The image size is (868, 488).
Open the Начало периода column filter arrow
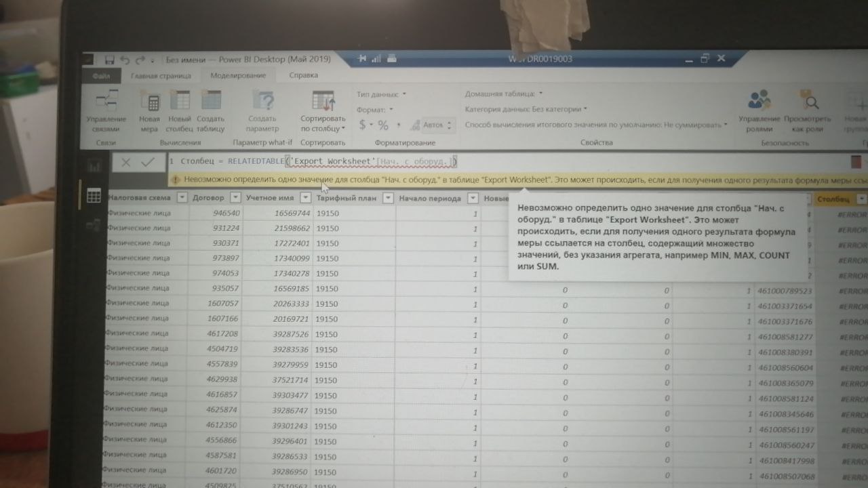point(473,199)
